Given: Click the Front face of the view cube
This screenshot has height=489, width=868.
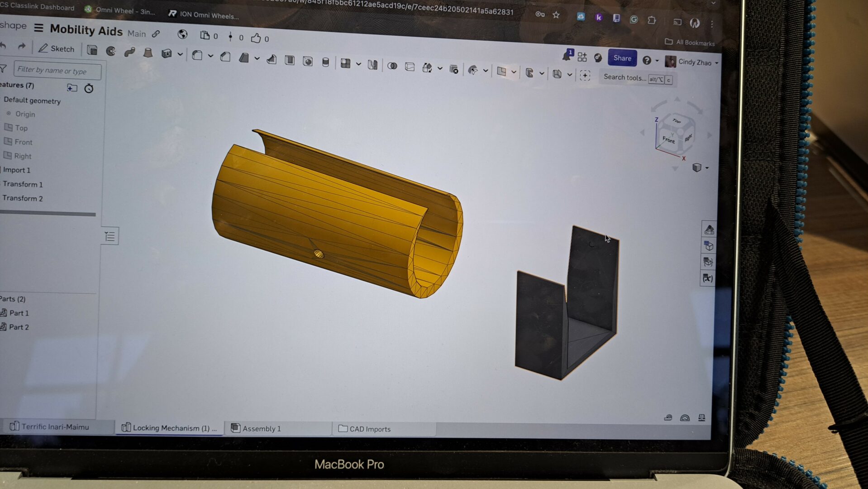Looking at the screenshot, I should pos(668,139).
